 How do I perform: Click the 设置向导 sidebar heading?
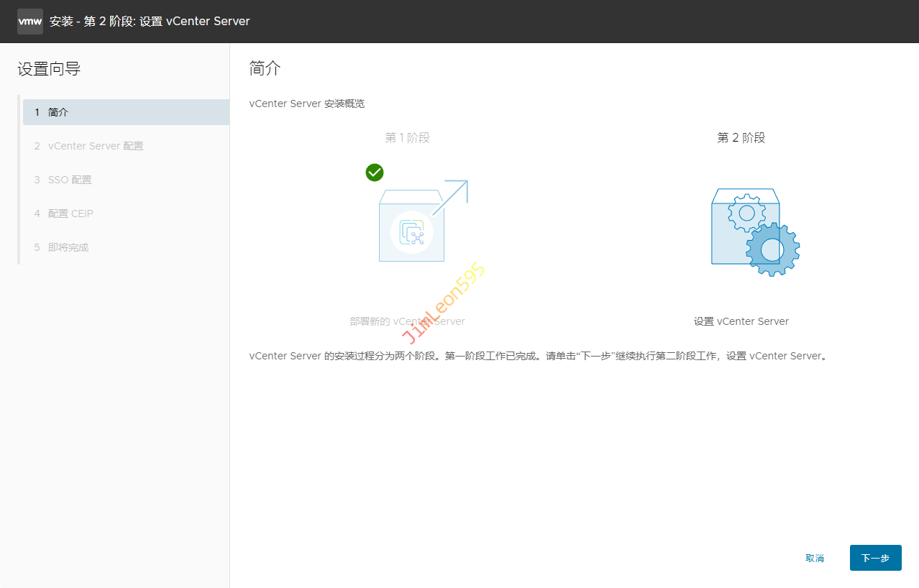click(49, 69)
